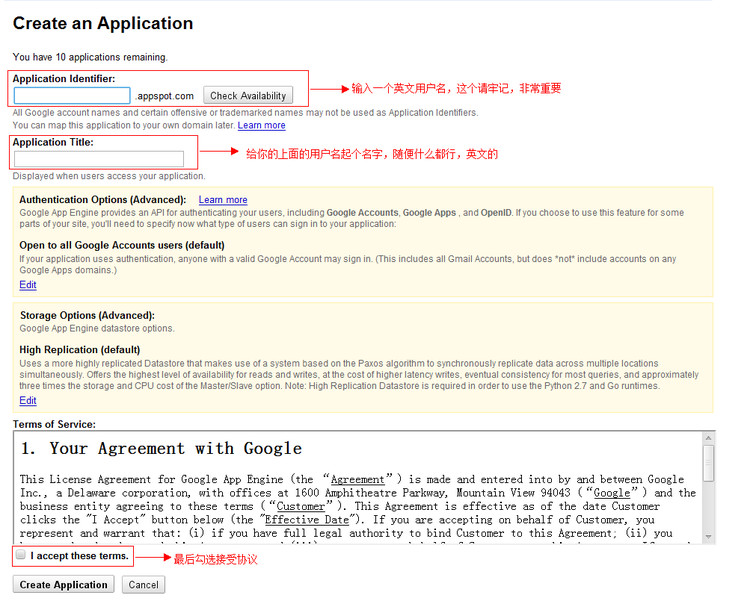The height and width of the screenshot is (601, 750).
Task: Click 'Google App Engine datastore options.' text
Action: [x=97, y=328]
